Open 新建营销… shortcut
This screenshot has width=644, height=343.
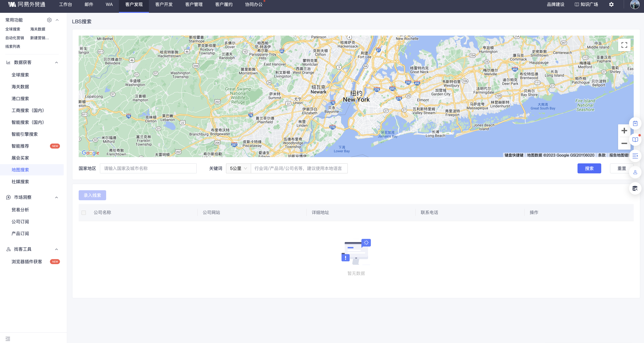[39, 38]
